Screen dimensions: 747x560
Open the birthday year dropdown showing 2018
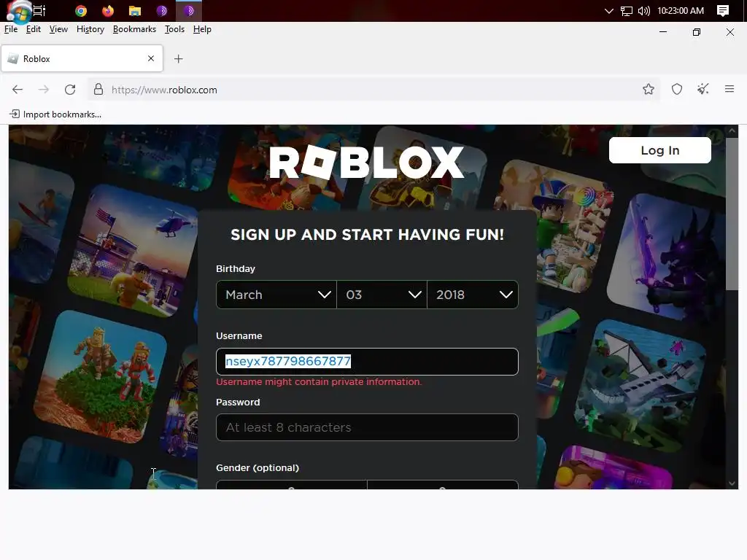click(473, 295)
